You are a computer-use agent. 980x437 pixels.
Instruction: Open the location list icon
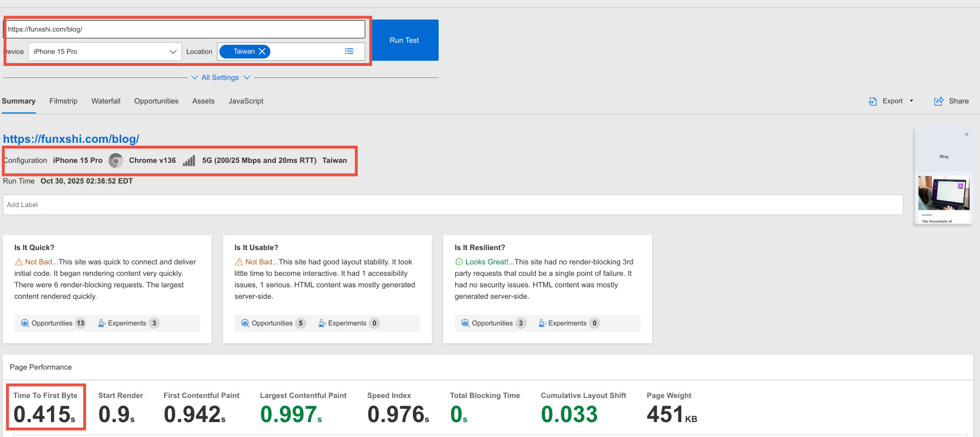[349, 52]
